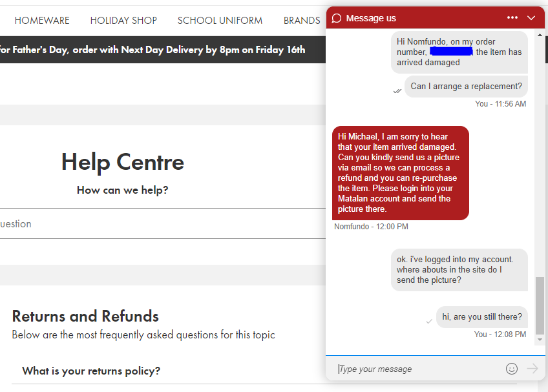Click the 'How can we help?' subtitle
Viewport: 548px width, 392px height.
(122, 190)
